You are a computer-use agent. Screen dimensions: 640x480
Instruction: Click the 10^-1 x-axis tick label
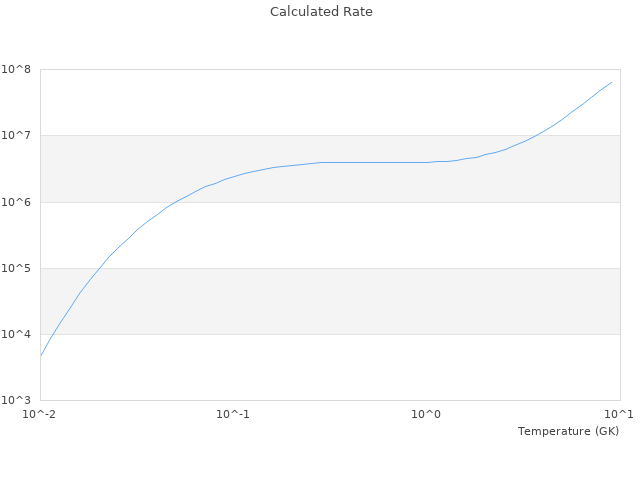tap(233, 413)
